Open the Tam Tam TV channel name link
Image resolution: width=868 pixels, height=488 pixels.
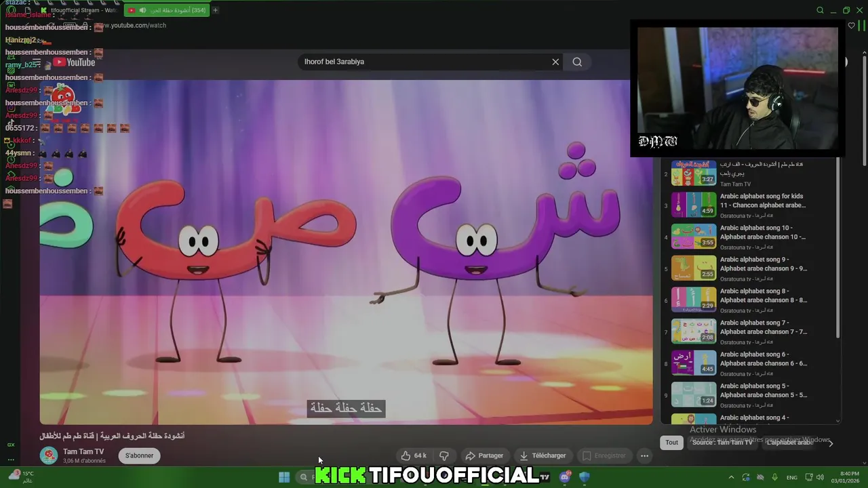pos(83,451)
